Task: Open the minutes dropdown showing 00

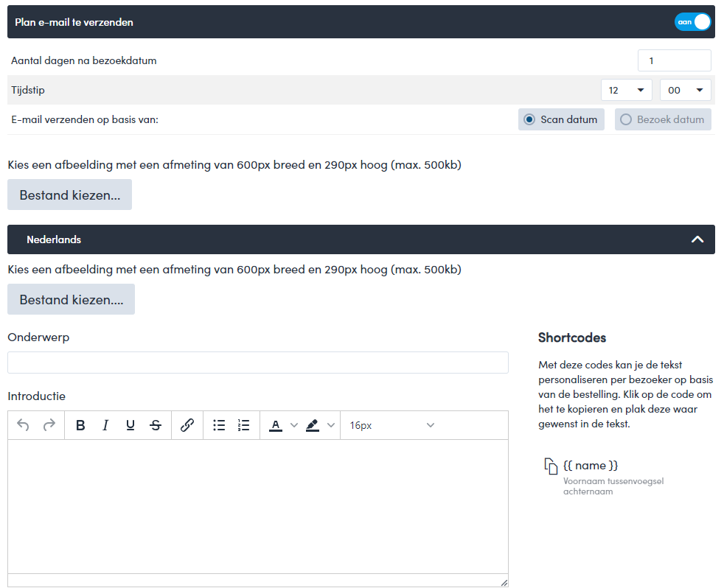Action: [685, 90]
